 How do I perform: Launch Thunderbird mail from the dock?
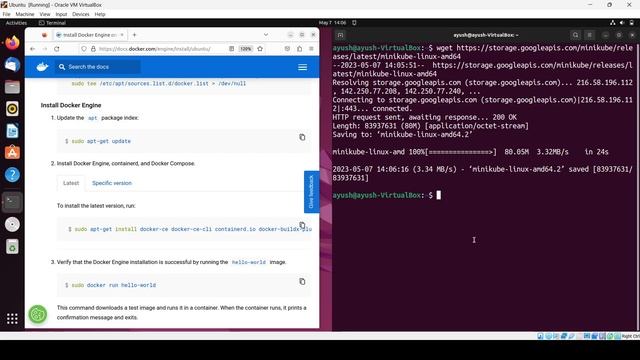(x=12, y=64)
